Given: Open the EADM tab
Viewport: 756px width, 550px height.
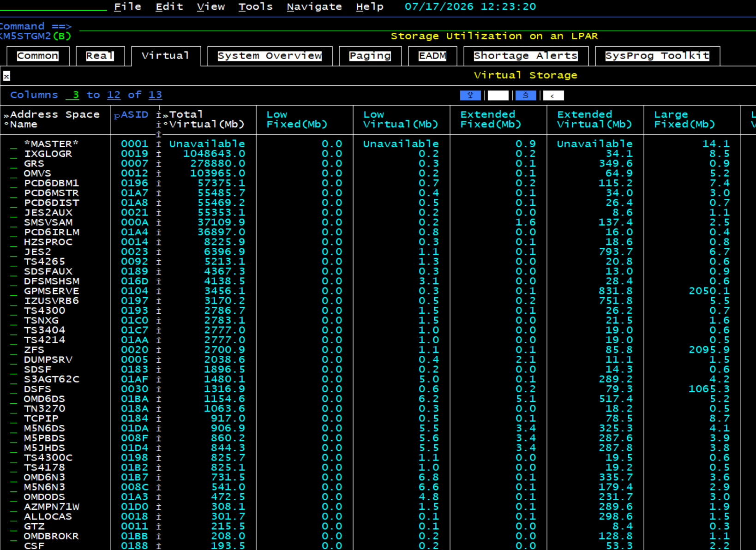Looking at the screenshot, I should click(432, 56).
